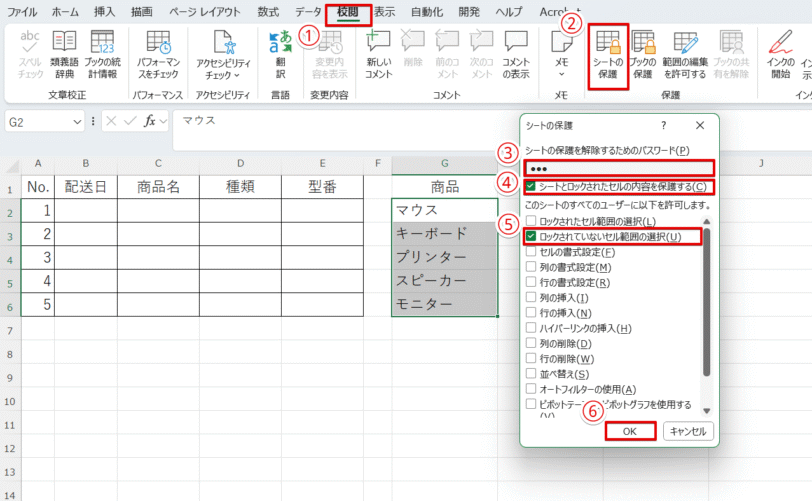
Task: Expand the Name Box dropdown arrow
Action: pyautogui.click(x=77, y=122)
